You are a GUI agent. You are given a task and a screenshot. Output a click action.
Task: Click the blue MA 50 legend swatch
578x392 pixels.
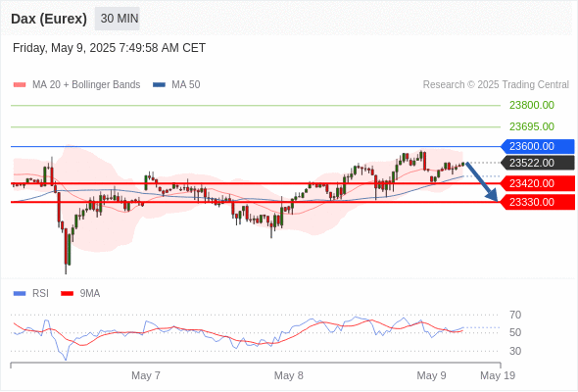(159, 85)
